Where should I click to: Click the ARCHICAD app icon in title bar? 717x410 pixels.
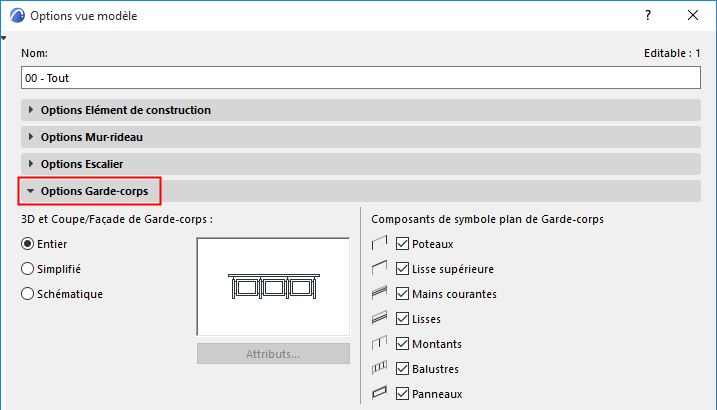15,16
